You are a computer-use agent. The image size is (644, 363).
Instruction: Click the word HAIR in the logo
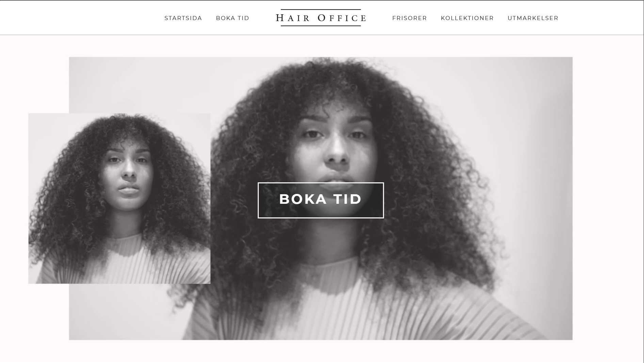pos(293,18)
